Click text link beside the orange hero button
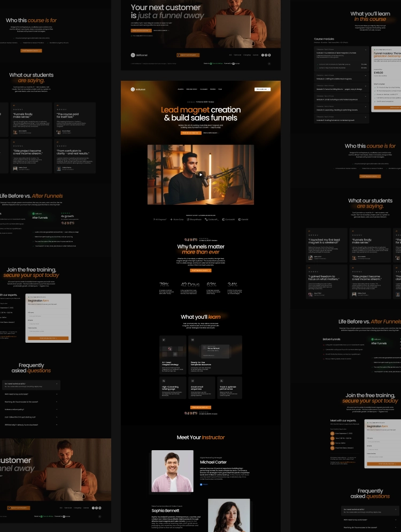401x532 pixels. pos(211,133)
